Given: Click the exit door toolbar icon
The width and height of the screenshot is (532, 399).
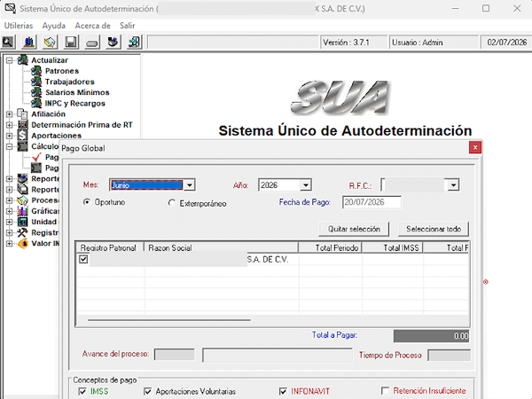Looking at the screenshot, I should (134, 42).
